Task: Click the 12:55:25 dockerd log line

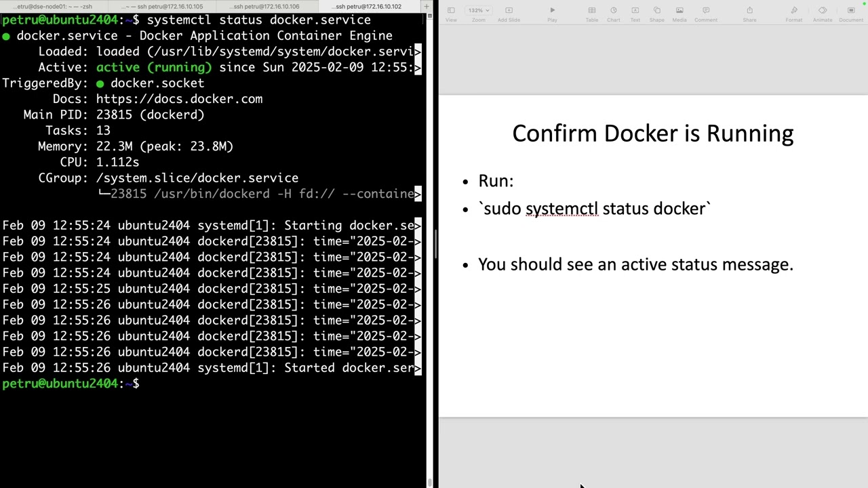Action: pos(212,289)
